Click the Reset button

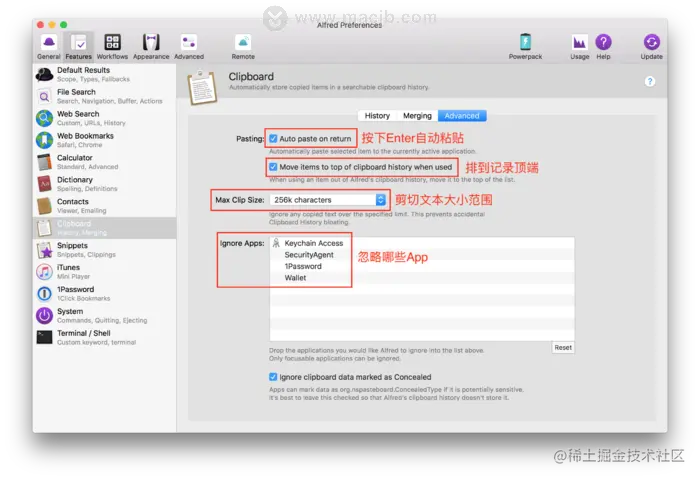click(563, 347)
